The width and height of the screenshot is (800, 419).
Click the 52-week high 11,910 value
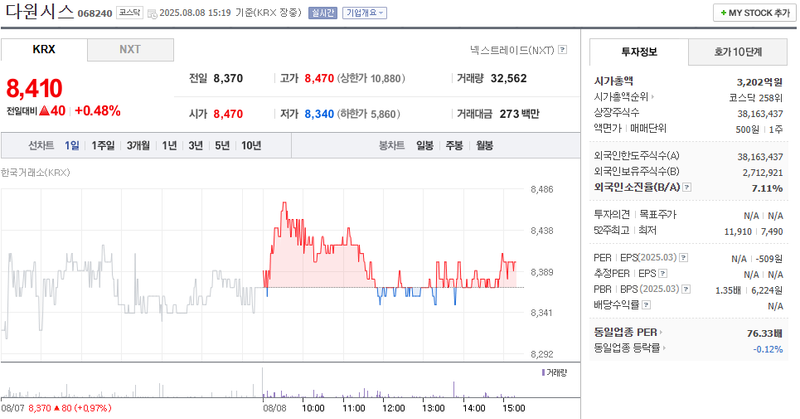(x=738, y=232)
